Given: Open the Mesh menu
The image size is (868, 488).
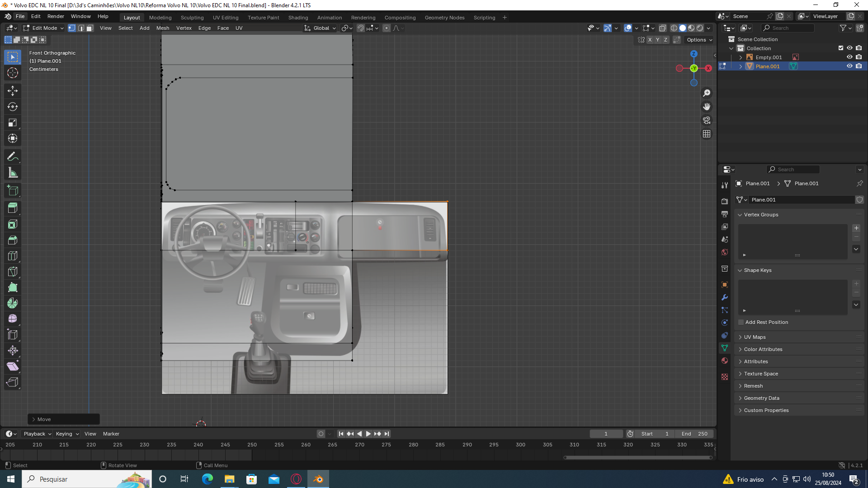Looking at the screenshot, I should (162, 28).
